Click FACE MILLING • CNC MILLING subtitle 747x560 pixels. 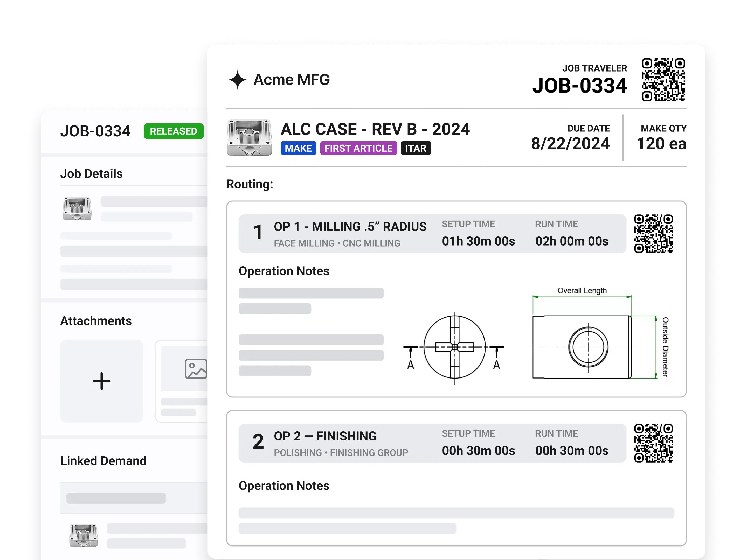pos(337,243)
